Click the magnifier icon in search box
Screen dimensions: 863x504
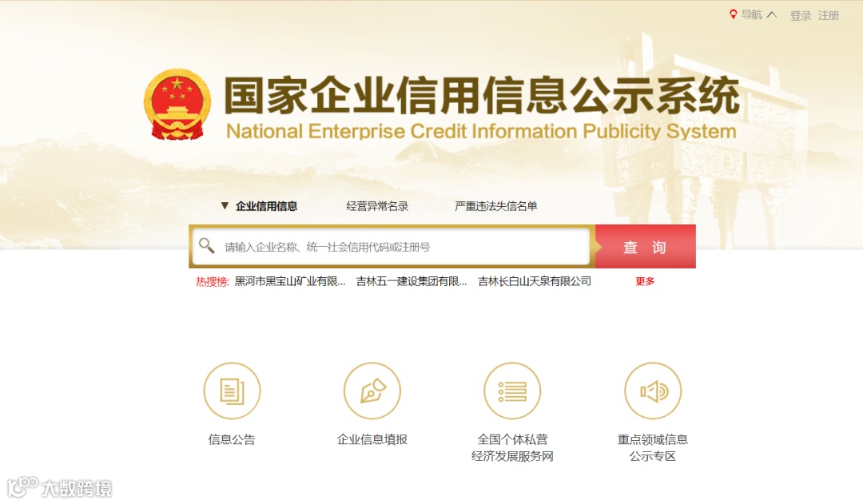[x=207, y=245]
